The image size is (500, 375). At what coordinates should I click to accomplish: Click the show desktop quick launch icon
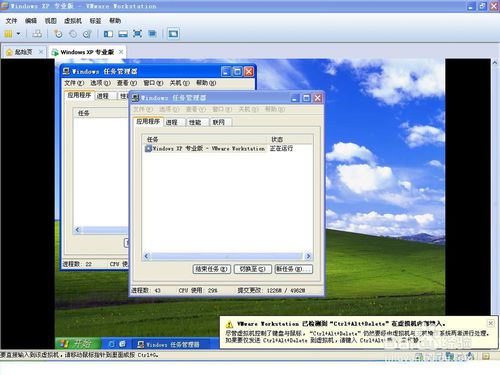click(122, 344)
